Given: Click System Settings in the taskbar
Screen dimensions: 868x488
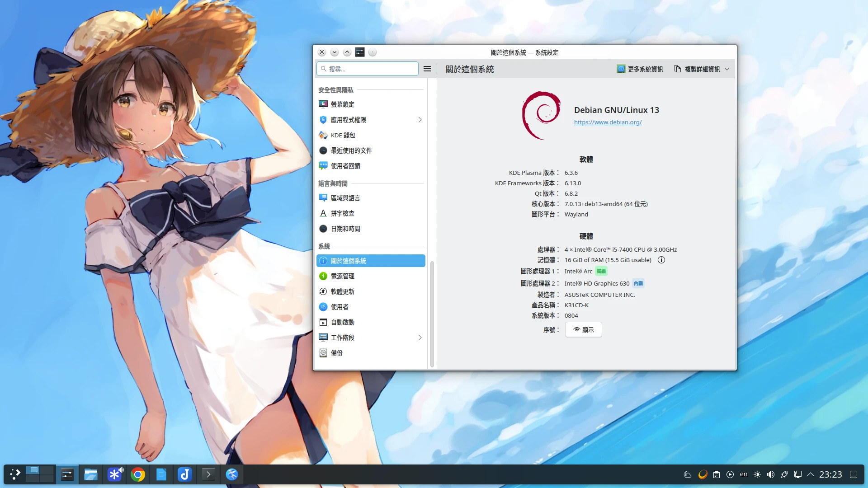Looking at the screenshot, I should pyautogui.click(x=67, y=474).
